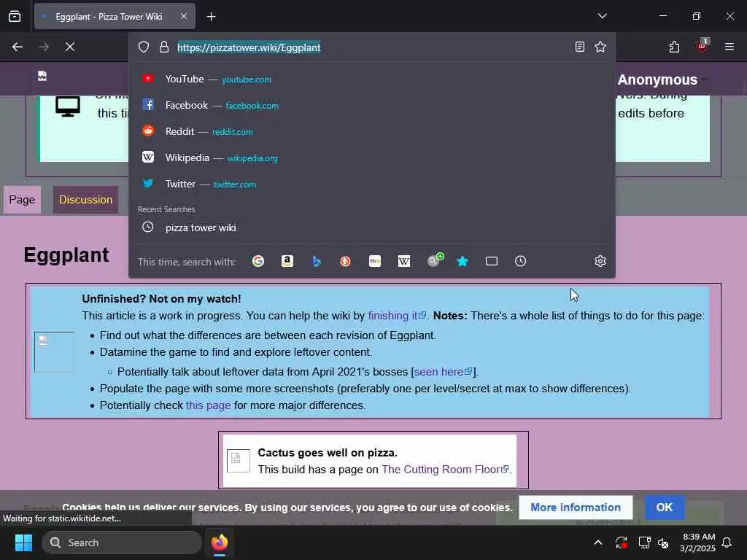Switch to the Discussion tab
The height and width of the screenshot is (560, 747).
click(x=86, y=200)
